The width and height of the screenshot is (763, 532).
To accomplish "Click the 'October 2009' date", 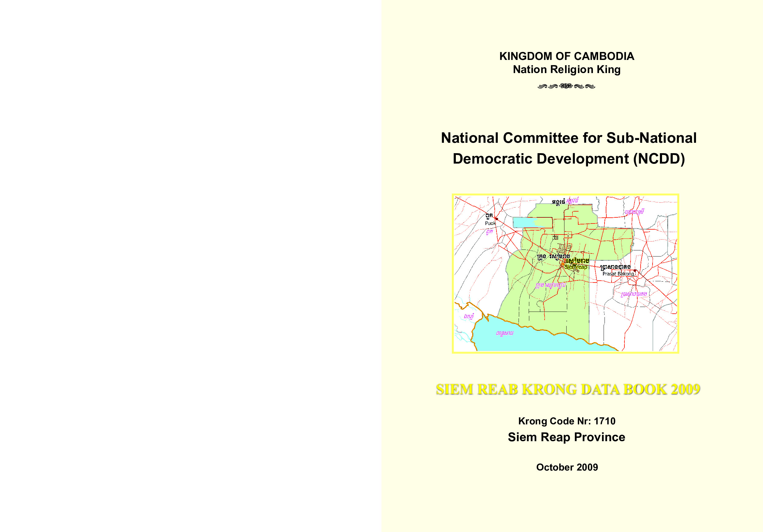I will click(567, 467).
